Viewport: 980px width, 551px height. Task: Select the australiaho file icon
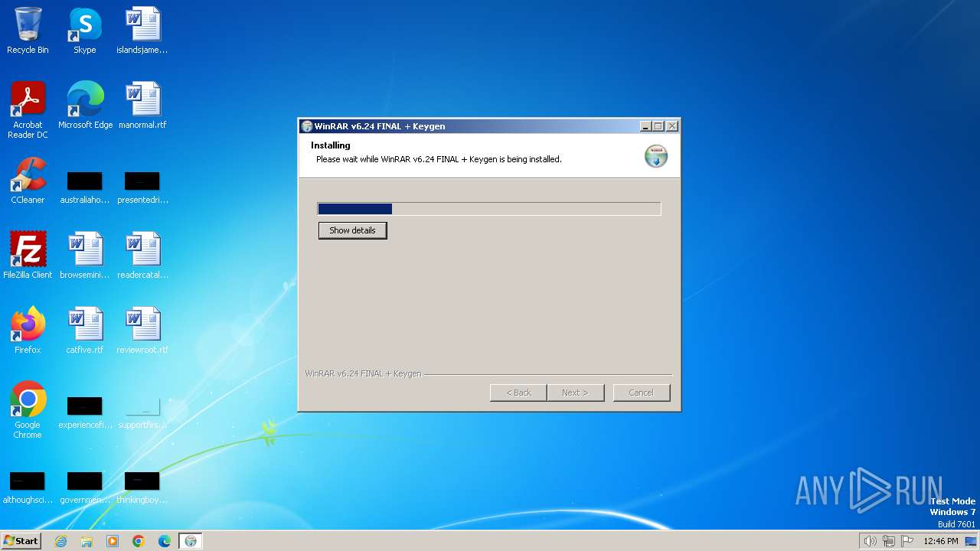(85, 187)
